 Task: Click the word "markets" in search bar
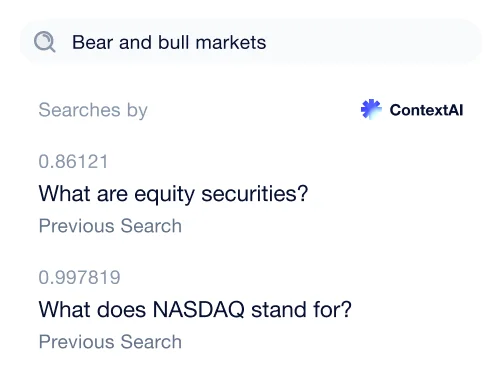[231, 43]
